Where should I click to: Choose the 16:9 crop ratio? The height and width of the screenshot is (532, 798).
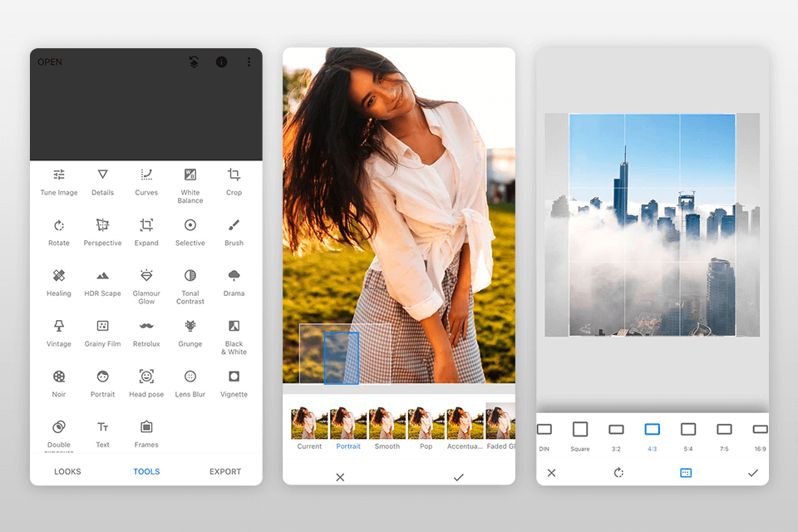[761, 436]
